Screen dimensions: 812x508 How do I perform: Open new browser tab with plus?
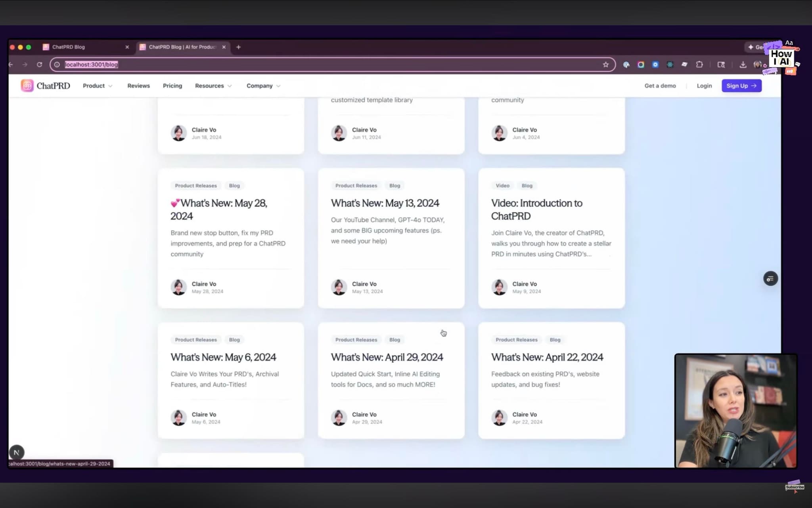[x=238, y=47]
